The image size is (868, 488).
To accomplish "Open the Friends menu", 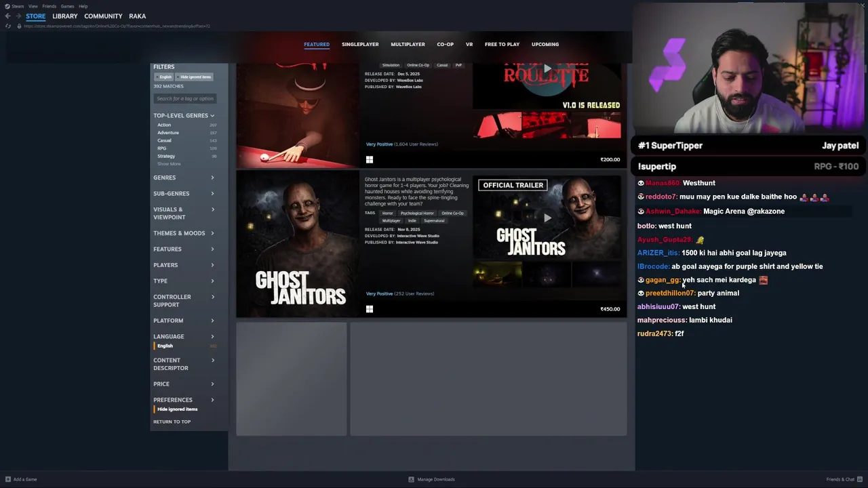I will [x=50, y=6].
